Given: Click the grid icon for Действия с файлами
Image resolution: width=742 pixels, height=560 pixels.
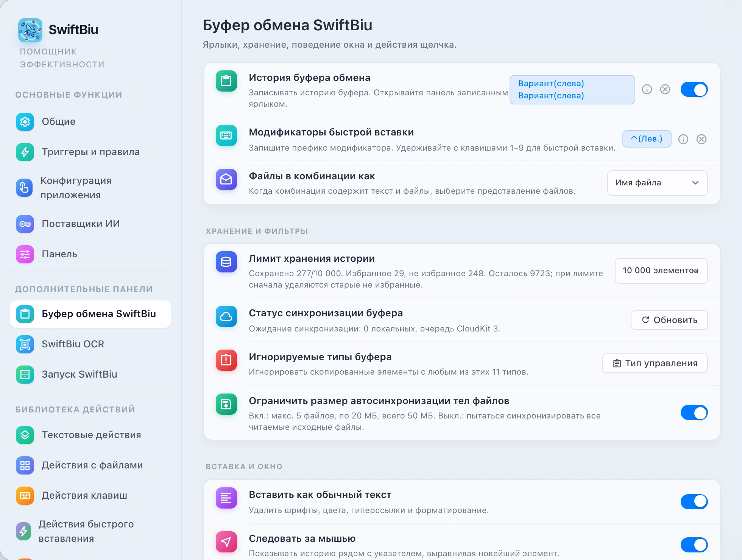Looking at the screenshot, I should coord(25,465).
